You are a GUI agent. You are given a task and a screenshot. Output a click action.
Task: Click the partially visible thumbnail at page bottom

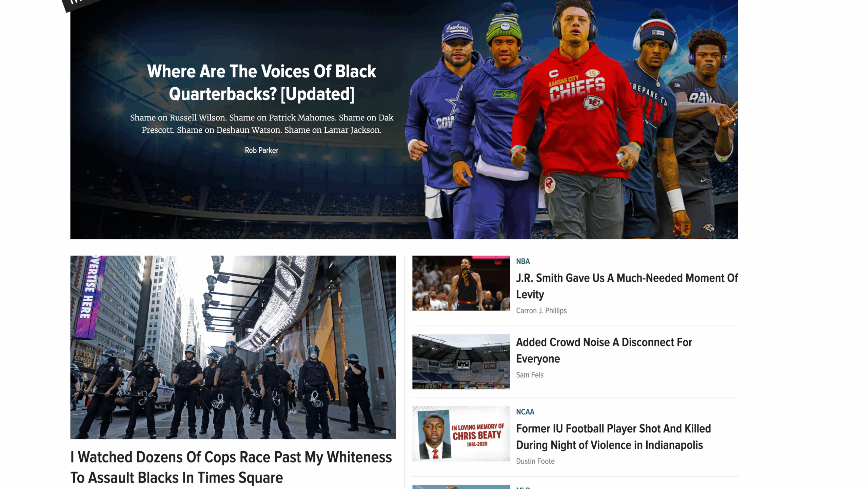(x=461, y=487)
